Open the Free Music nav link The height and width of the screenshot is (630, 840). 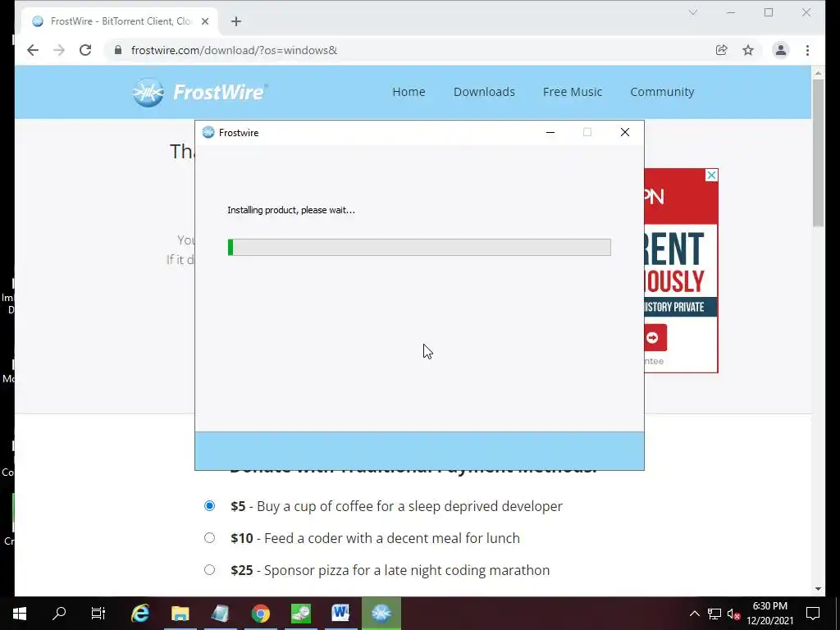coord(573,92)
